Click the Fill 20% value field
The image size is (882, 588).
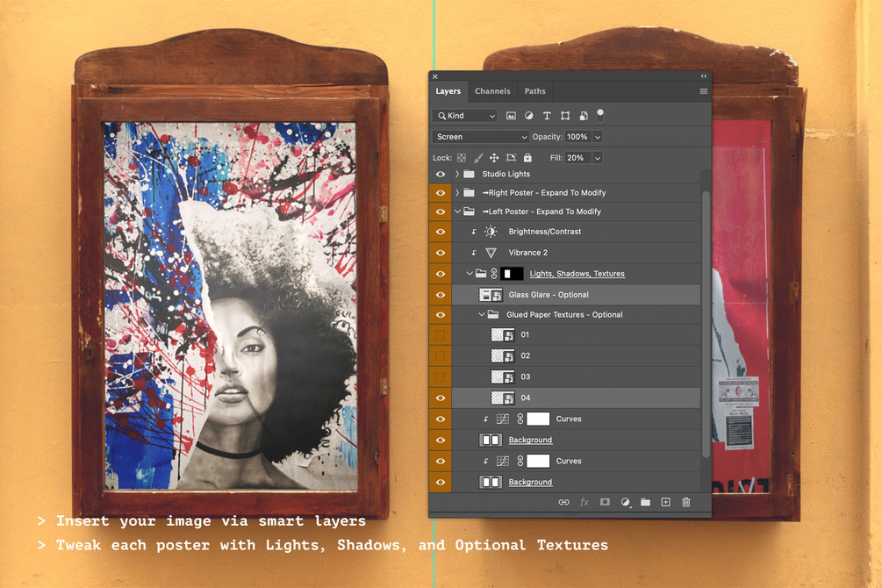click(x=577, y=158)
